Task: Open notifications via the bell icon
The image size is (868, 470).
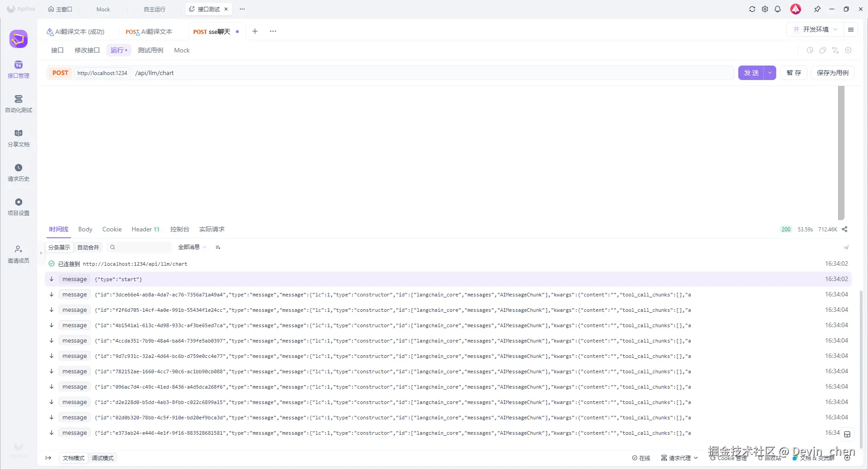Action: (778, 9)
